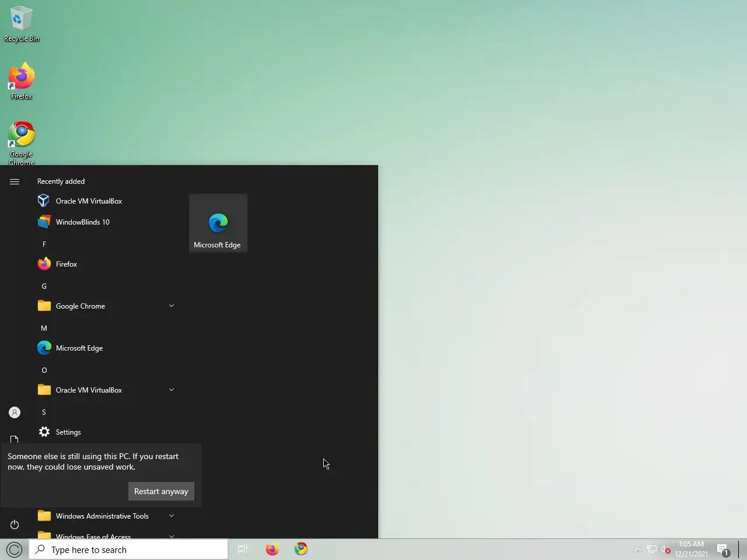Expand the Google Chrome folder chevron
The width and height of the screenshot is (747, 560).
tap(172, 306)
